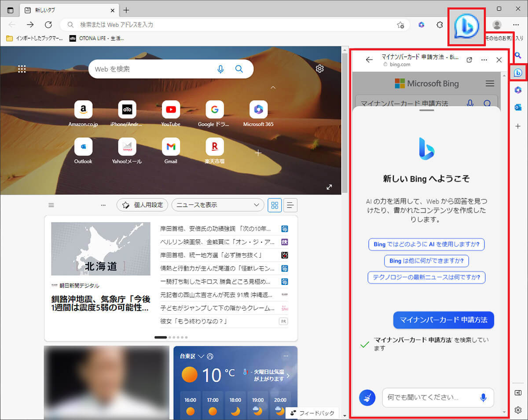Open Edge Settings and more ellipsis menu
The image size is (528, 420).
[x=516, y=25]
